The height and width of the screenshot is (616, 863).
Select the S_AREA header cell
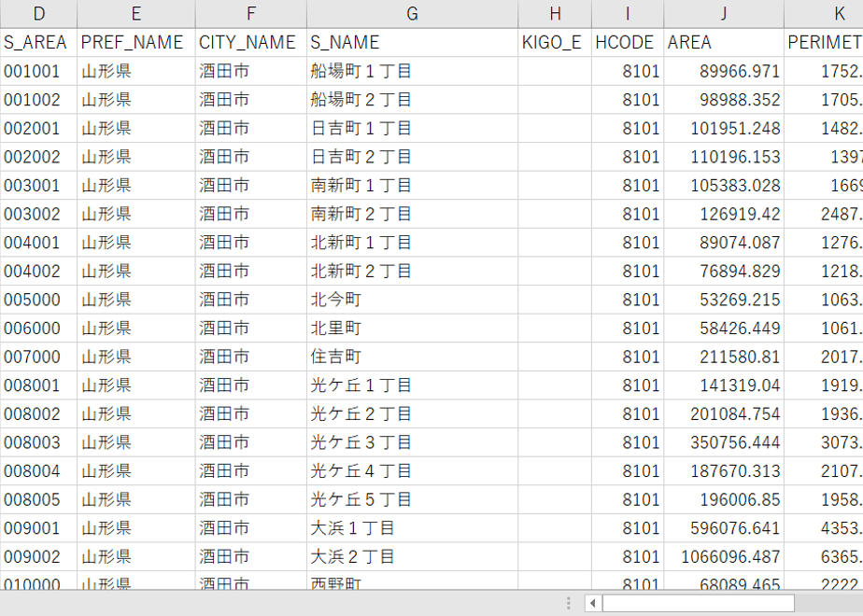click(38, 42)
